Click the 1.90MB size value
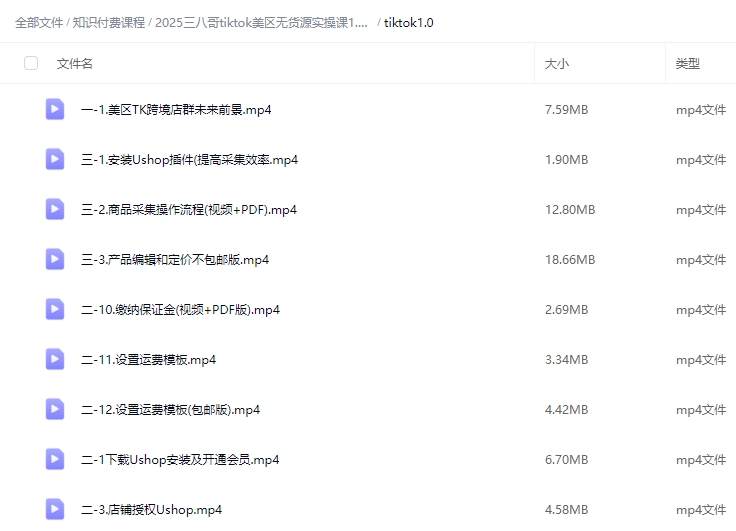 (x=567, y=160)
